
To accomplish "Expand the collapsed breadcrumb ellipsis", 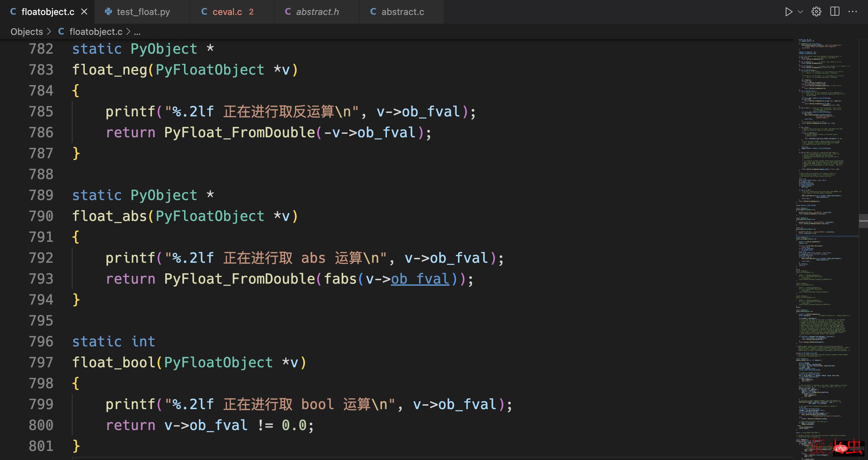I will click(137, 32).
